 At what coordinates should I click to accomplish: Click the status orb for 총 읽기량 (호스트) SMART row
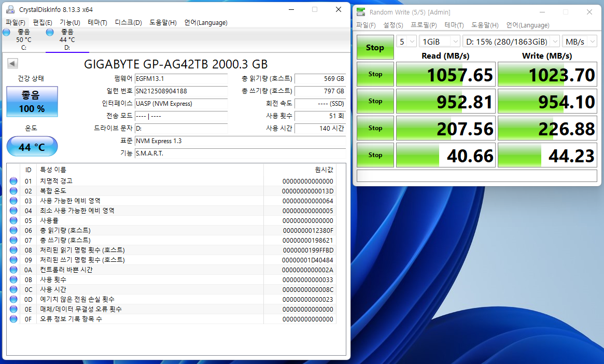pos(13,230)
